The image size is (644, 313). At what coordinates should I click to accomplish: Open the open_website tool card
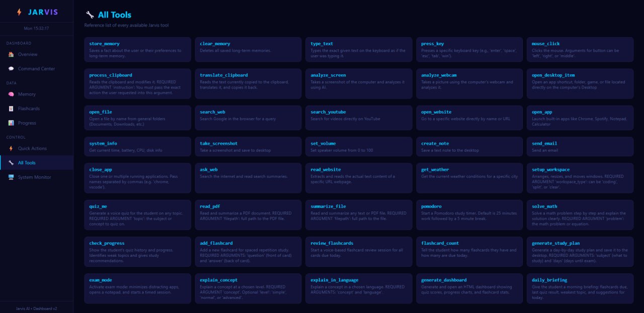[469, 118]
